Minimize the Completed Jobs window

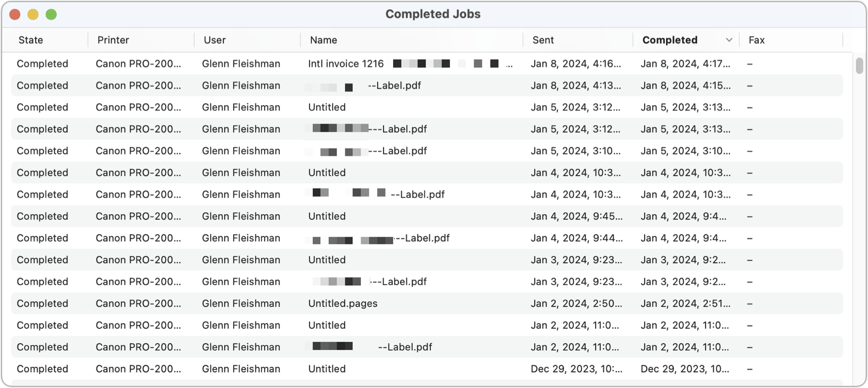point(33,14)
